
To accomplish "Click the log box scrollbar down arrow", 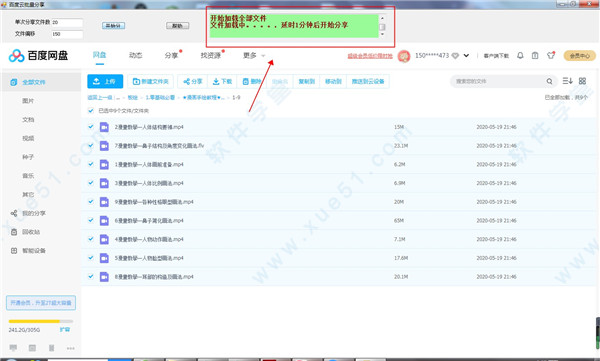I will tap(382, 34).
